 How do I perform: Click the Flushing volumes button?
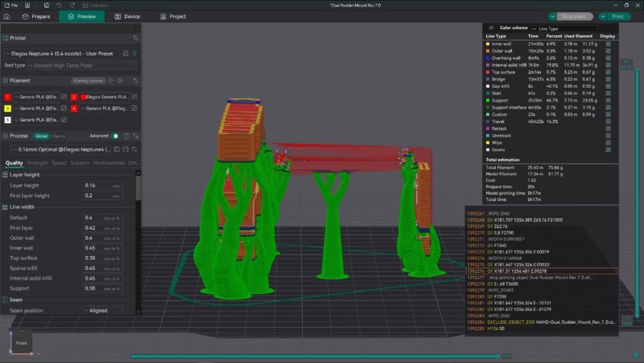click(88, 81)
